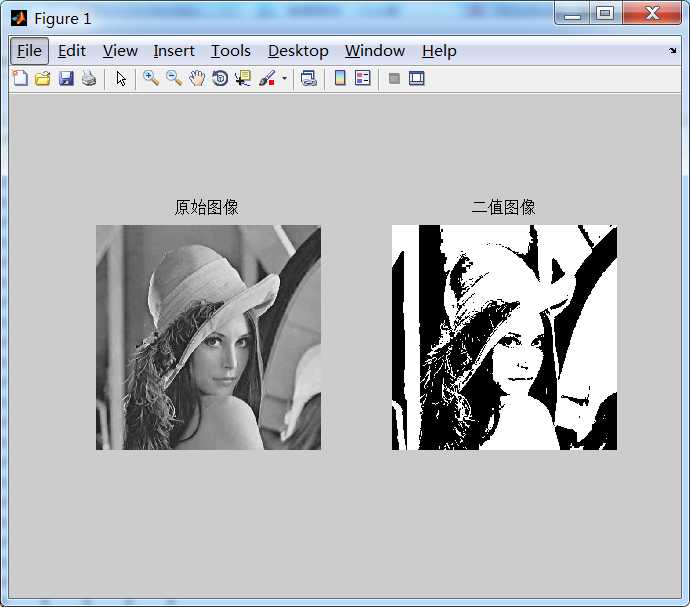690x607 pixels.
Task: Insert a legend via the toolbar icon
Action: [363, 78]
